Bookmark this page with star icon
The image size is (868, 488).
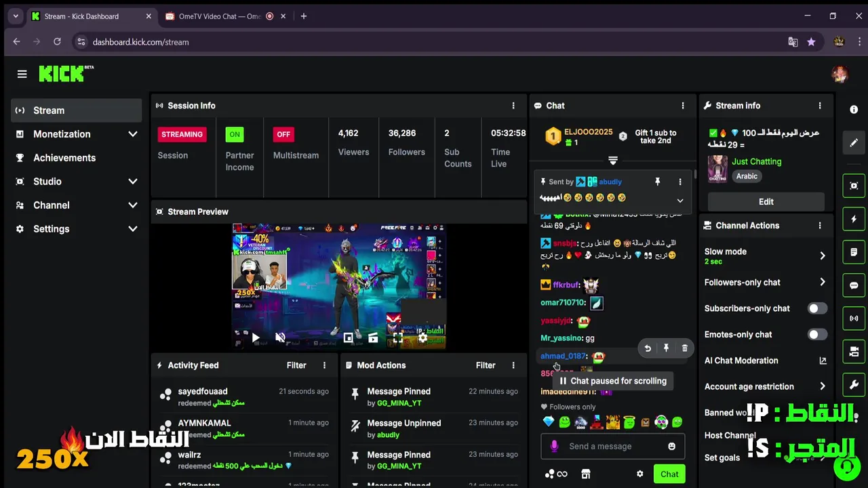pyautogui.click(x=811, y=42)
